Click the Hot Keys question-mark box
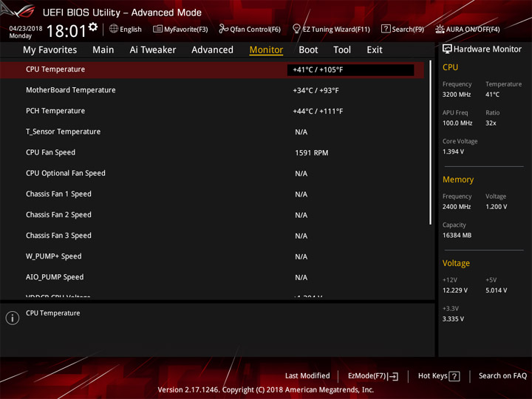The width and height of the screenshot is (532, 399). pyautogui.click(x=454, y=376)
